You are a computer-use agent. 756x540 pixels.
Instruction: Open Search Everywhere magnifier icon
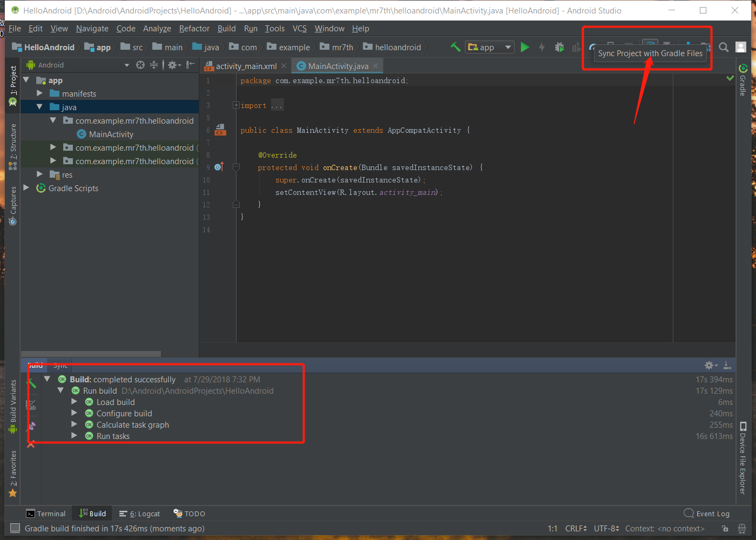pyautogui.click(x=724, y=48)
